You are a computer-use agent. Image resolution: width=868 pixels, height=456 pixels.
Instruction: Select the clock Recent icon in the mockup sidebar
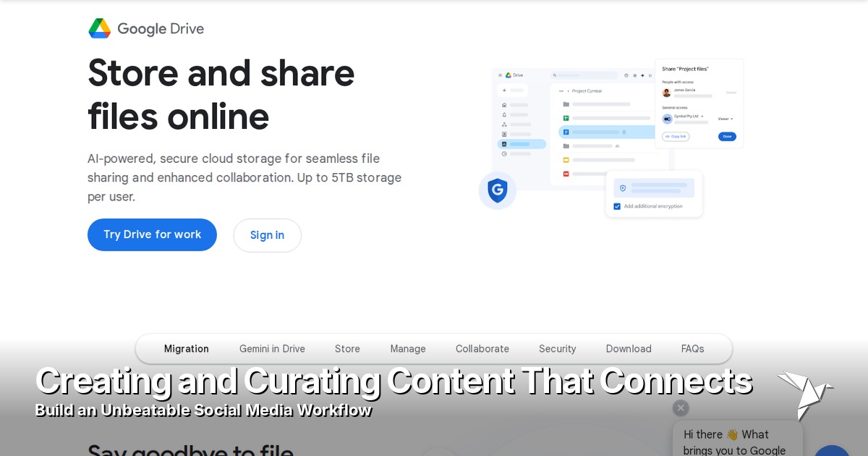click(x=504, y=153)
